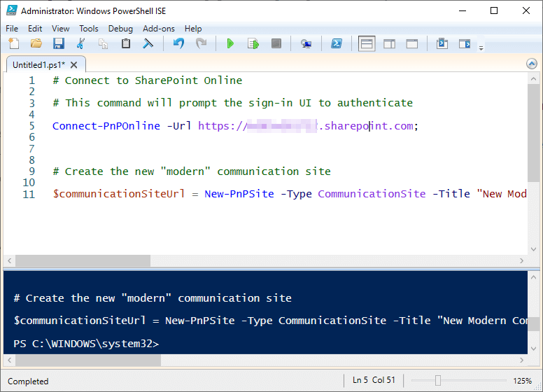Show the Command Add-on pane icon
Screen dimensions: 543x392
(465, 43)
